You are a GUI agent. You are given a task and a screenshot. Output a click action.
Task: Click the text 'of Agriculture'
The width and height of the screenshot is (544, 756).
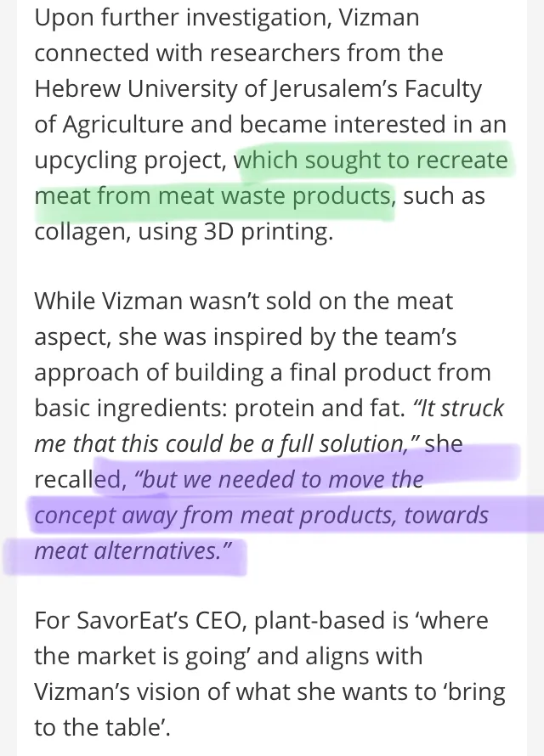click(x=109, y=124)
